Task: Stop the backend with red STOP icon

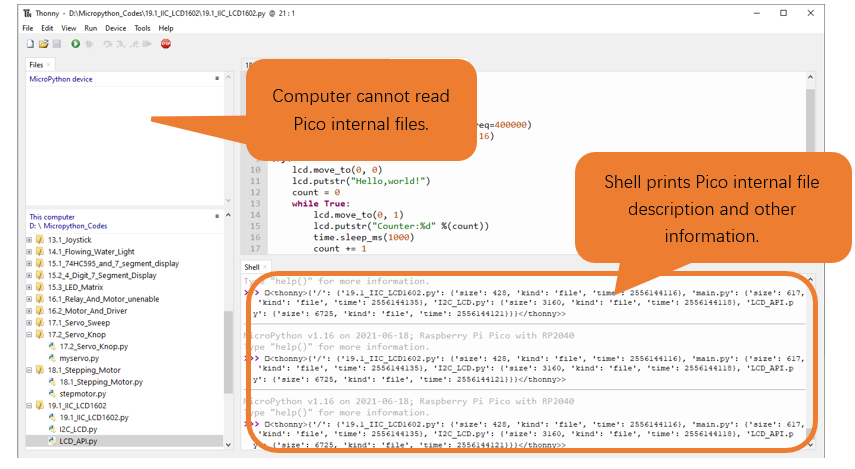Action: (x=166, y=44)
